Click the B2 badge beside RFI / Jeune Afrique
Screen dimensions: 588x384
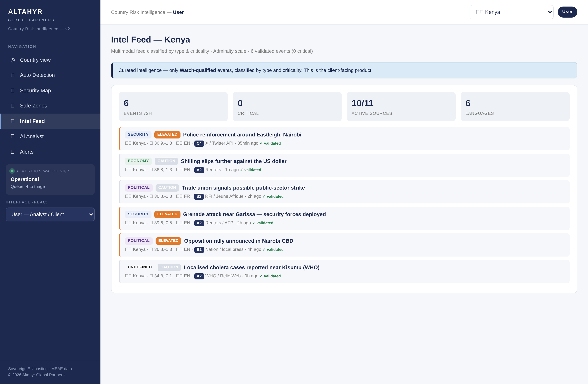tap(199, 197)
